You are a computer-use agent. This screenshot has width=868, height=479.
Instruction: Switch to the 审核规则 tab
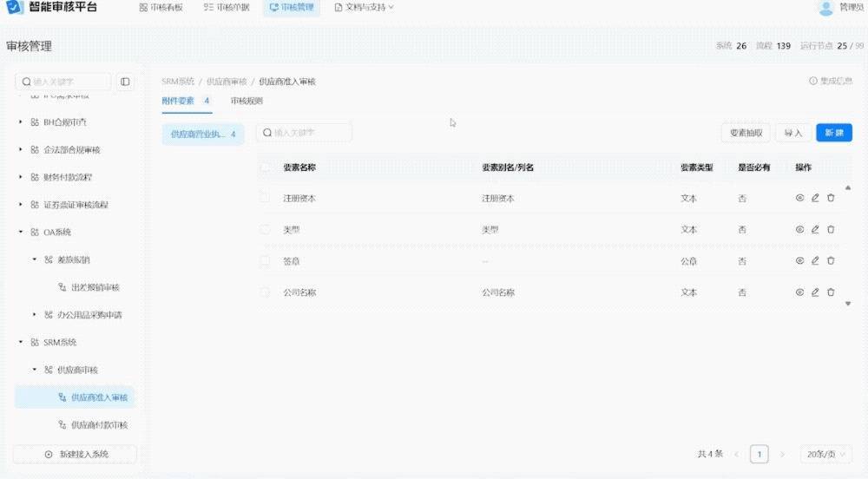247,101
